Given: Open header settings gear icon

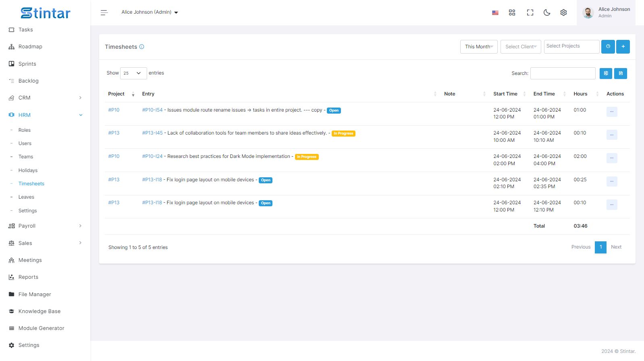Looking at the screenshot, I should pyautogui.click(x=563, y=12).
